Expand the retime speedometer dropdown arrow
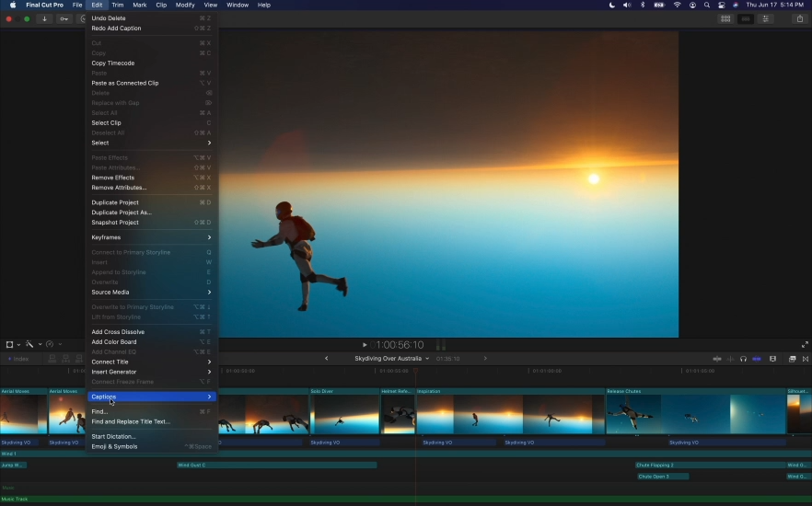Screen dimensions: 812x506 point(60,345)
